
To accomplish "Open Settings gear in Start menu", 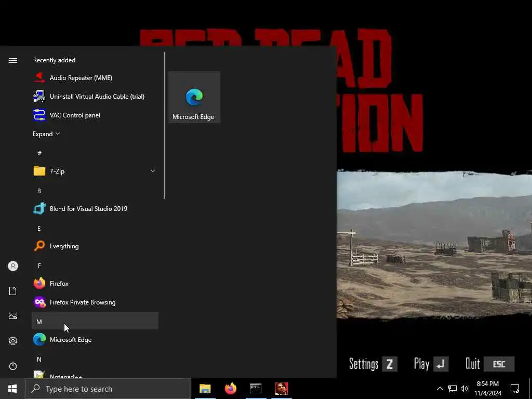I will coord(13,341).
